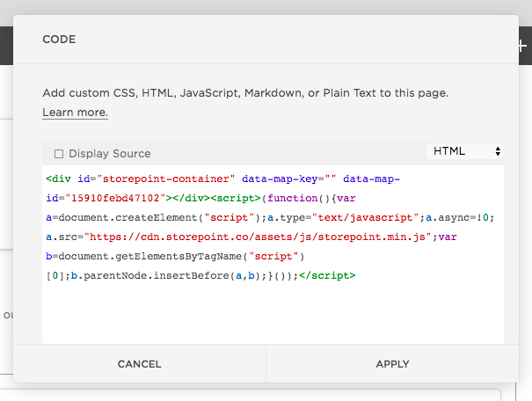Click the "15910febd47102" map id value
Image resolution: width=532 pixels, height=401 pixels.
(115, 198)
